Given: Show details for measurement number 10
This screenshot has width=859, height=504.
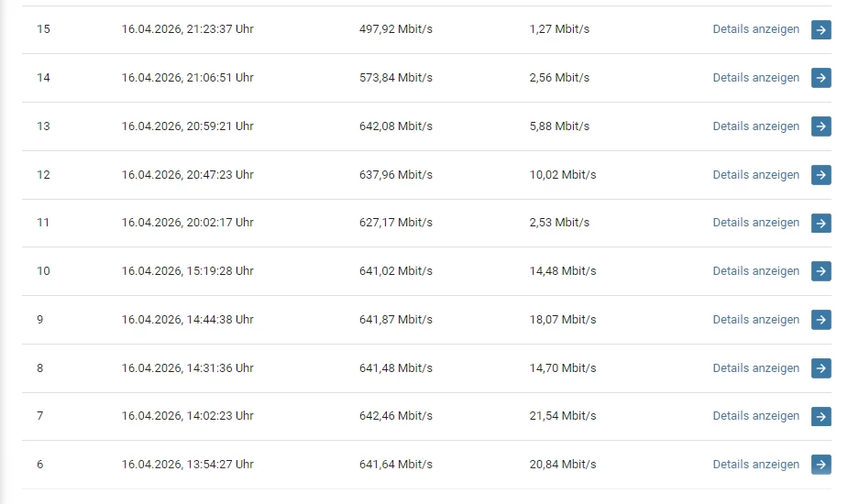Looking at the screenshot, I should [x=755, y=271].
